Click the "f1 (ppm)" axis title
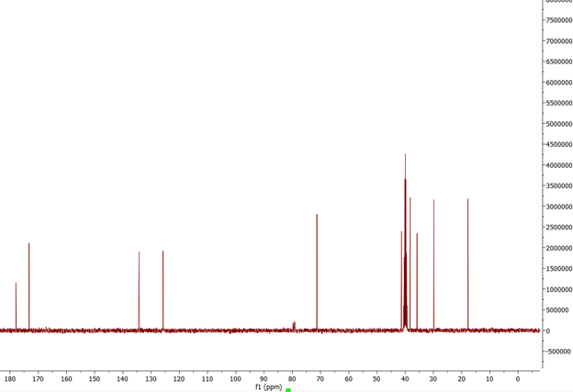 (x=268, y=386)
